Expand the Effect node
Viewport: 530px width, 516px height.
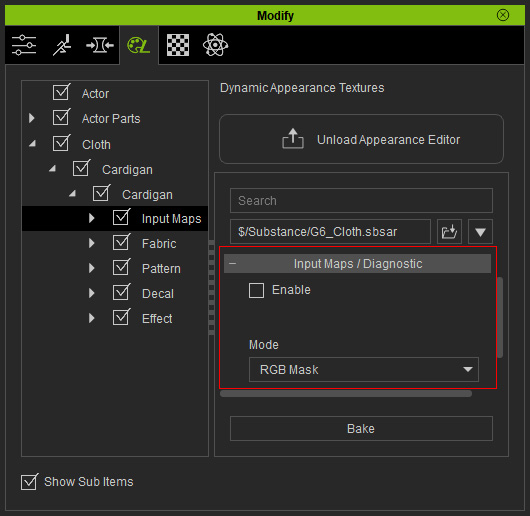pyautogui.click(x=92, y=318)
